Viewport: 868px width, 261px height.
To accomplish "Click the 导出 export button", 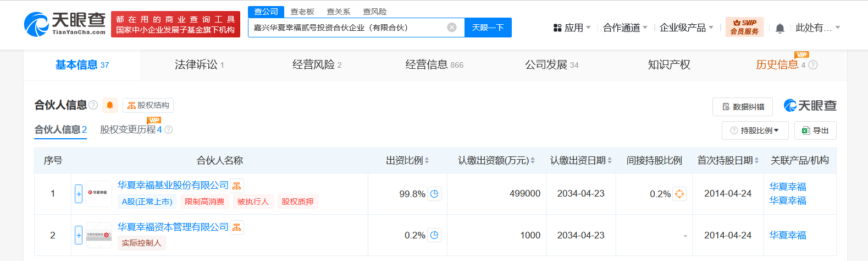I will pyautogui.click(x=815, y=130).
